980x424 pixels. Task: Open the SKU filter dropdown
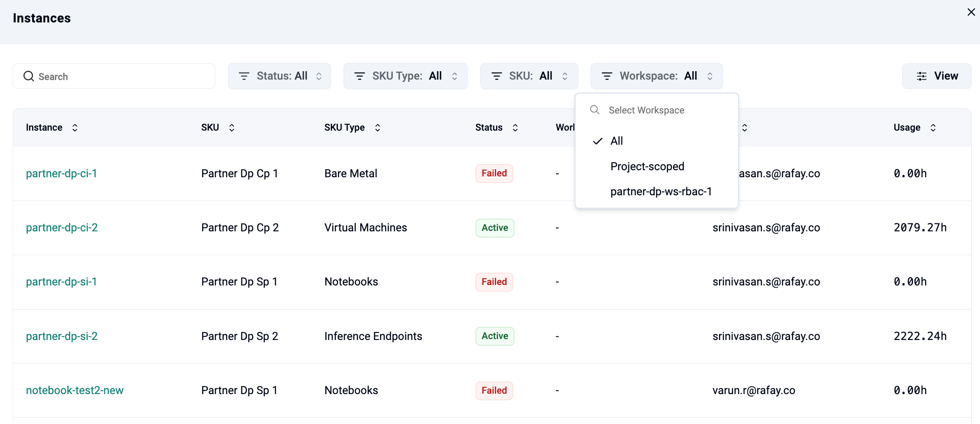point(529,76)
